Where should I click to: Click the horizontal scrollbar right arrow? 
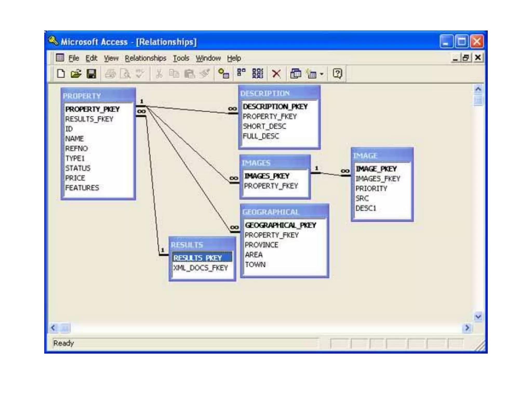467,328
